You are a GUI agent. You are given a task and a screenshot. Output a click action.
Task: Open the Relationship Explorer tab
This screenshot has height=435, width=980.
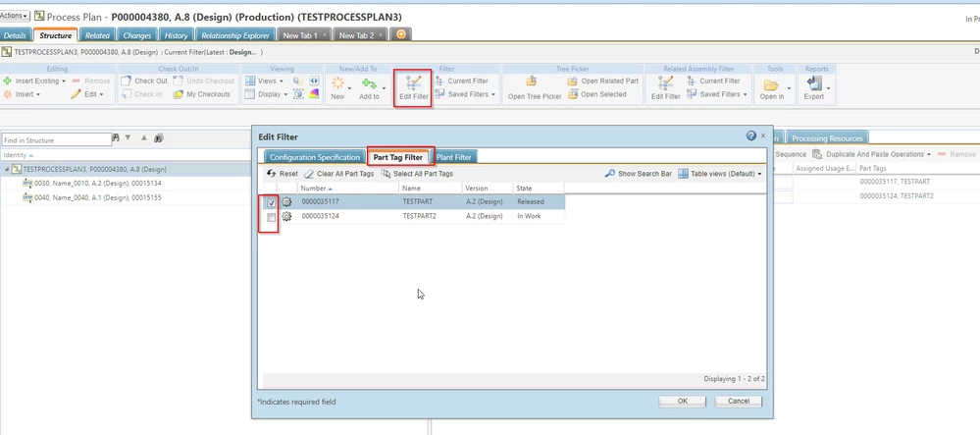pyautogui.click(x=235, y=35)
